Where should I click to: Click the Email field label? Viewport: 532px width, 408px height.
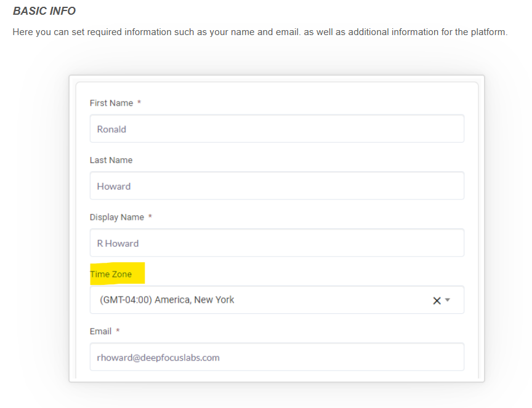click(x=101, y=331)
